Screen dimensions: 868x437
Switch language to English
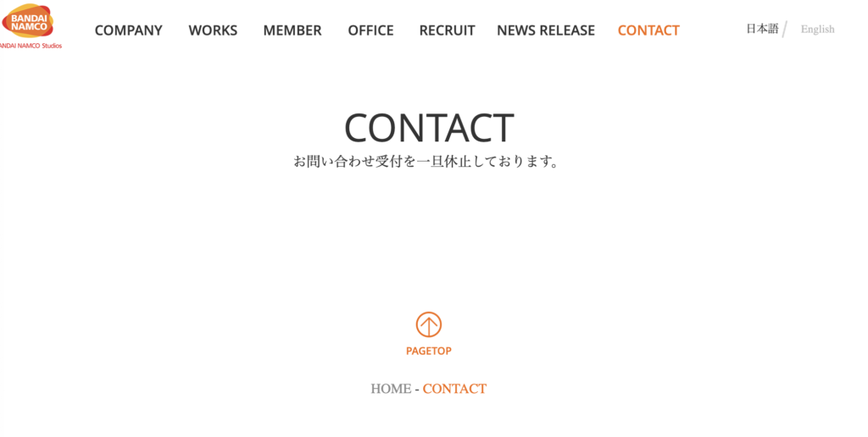(818, 30)
